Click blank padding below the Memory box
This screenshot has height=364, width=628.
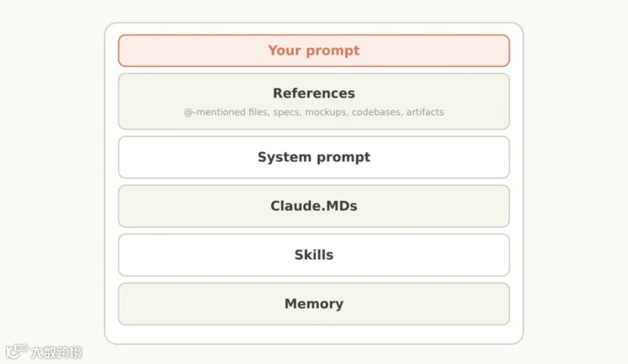(313, 334)
